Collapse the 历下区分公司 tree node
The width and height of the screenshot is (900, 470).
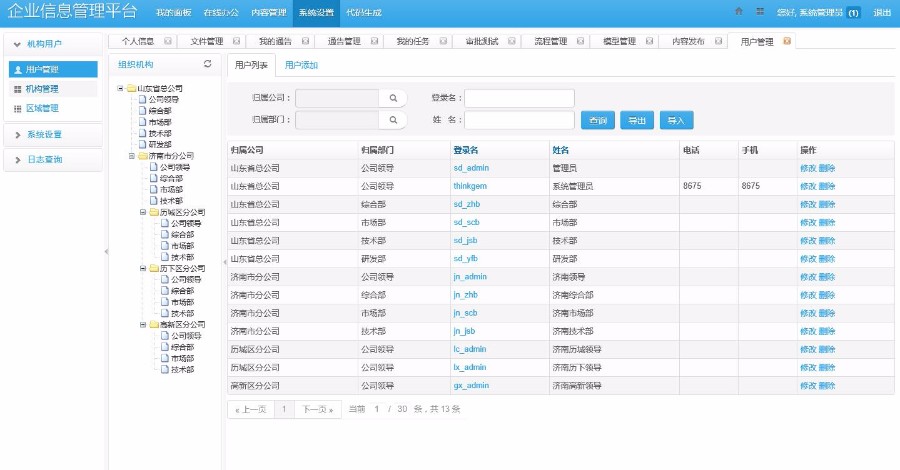pos(143,269)
